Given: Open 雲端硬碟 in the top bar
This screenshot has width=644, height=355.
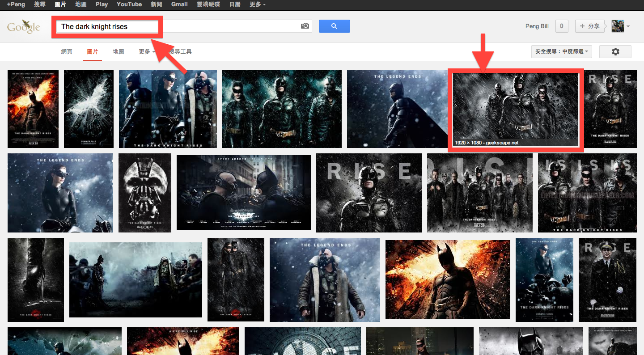Looking at the screenshot, I should (208, 4).
